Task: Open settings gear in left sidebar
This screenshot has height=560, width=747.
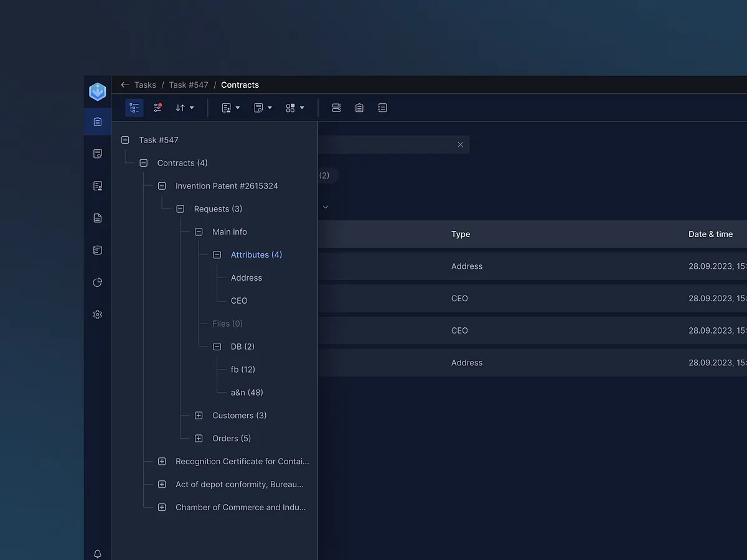Action: coord(98,315)
